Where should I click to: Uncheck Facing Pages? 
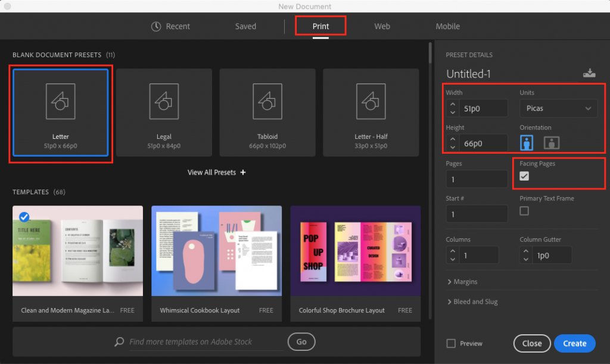(524, 176)
